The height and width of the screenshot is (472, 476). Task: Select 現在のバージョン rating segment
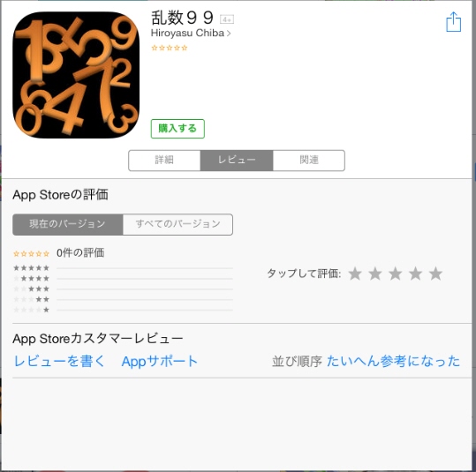point(68,224)
